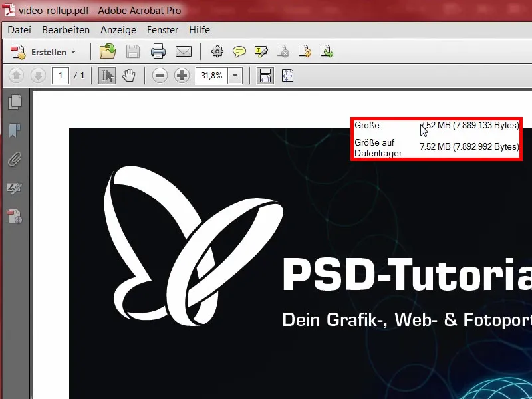The width and height of the screenshot is (532, 399).
Task: Open the bookmarks panel
Action: click(x=15, y=130)
